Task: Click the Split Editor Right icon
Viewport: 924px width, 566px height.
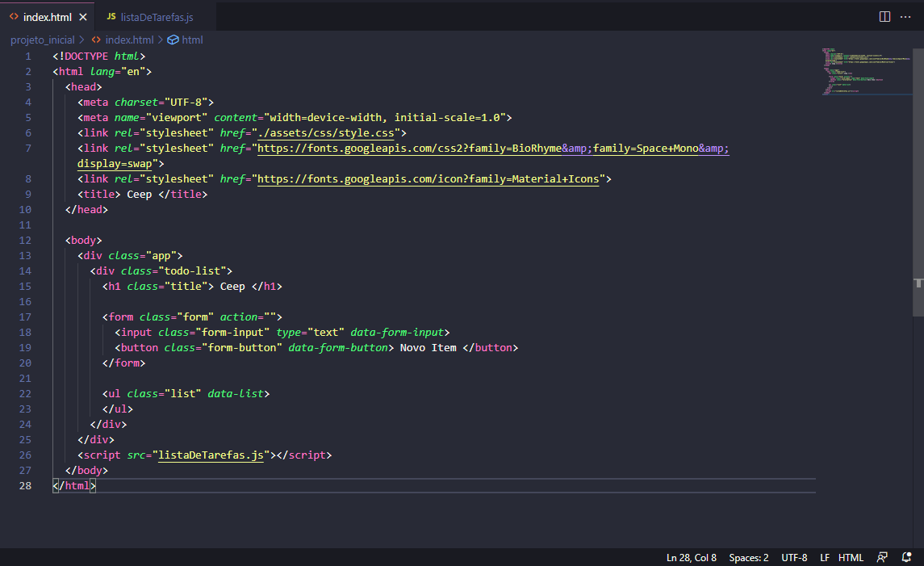Action: (x=884, y=16)
